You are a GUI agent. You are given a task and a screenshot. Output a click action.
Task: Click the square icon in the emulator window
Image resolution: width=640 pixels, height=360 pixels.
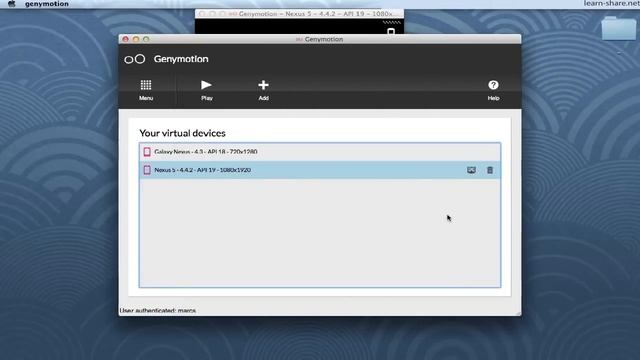click(x=391, y=31)
